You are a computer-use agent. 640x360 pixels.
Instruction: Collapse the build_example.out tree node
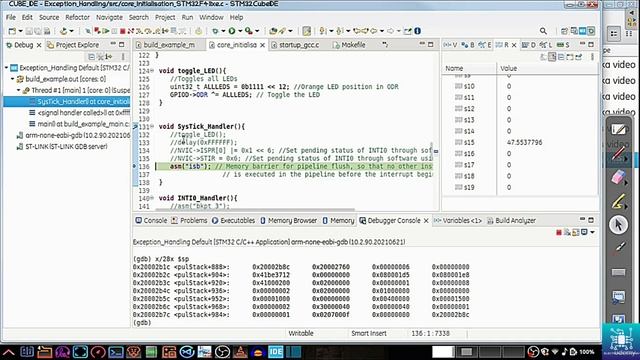coord(13,79)
